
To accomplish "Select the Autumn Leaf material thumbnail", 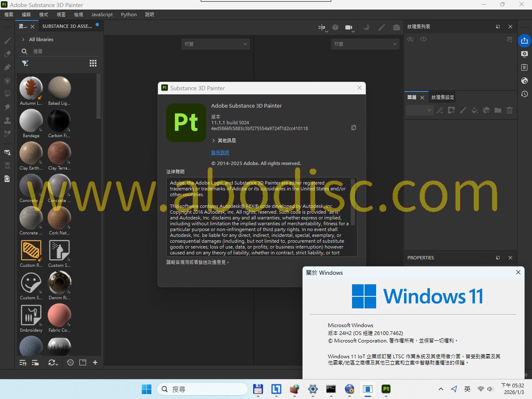I will (x=31, y=88).
